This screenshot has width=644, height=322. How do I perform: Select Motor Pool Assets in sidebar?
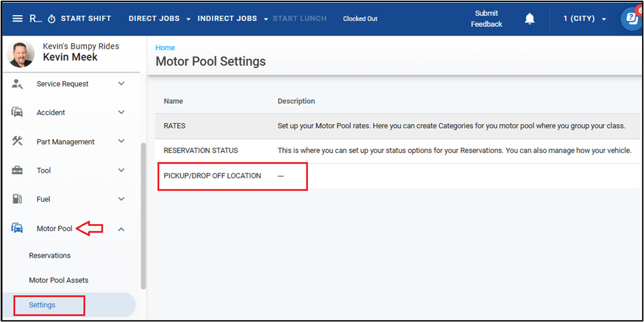(59, 280)
